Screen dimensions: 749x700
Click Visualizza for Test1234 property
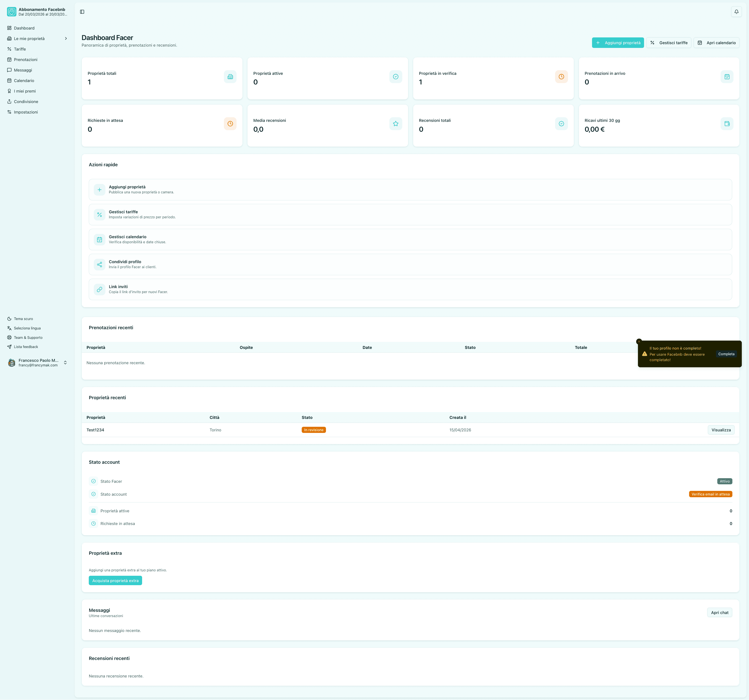pyautogui.click(x=721, y=430)
